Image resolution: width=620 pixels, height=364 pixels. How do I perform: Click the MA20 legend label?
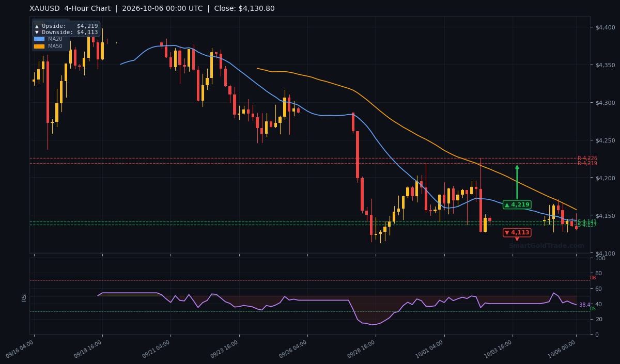point(55,39)
